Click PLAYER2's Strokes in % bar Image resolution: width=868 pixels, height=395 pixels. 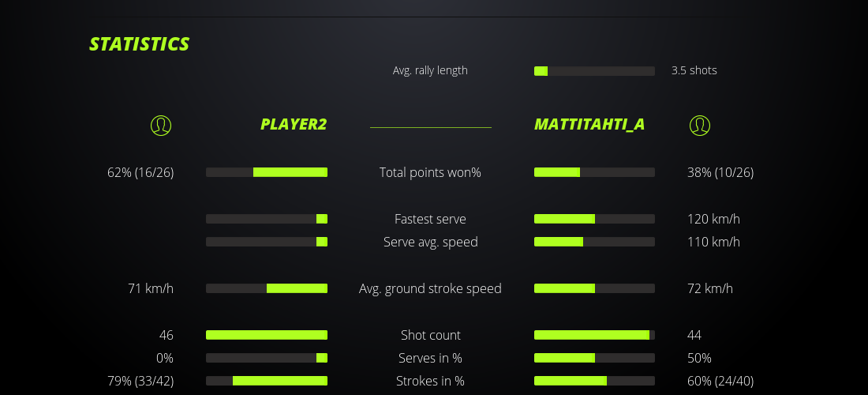point(267,381)
